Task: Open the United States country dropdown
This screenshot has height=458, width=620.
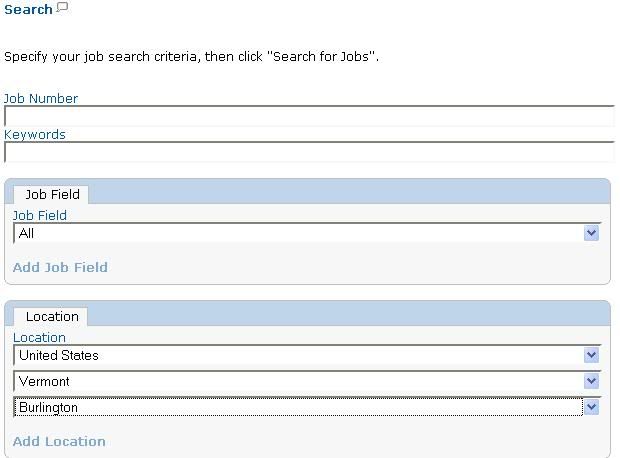Action: 307,355
